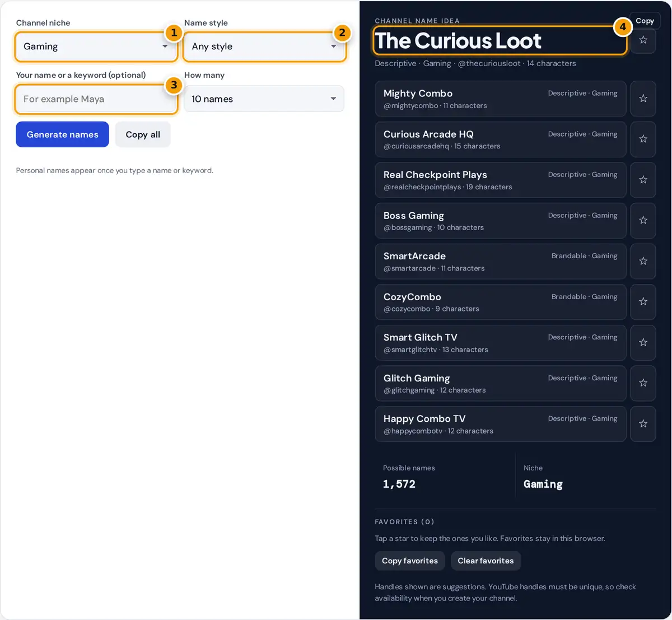Screen dimensions: 672x620
Task: Pick the SmartArcade name card
Action: pos(501,261)
